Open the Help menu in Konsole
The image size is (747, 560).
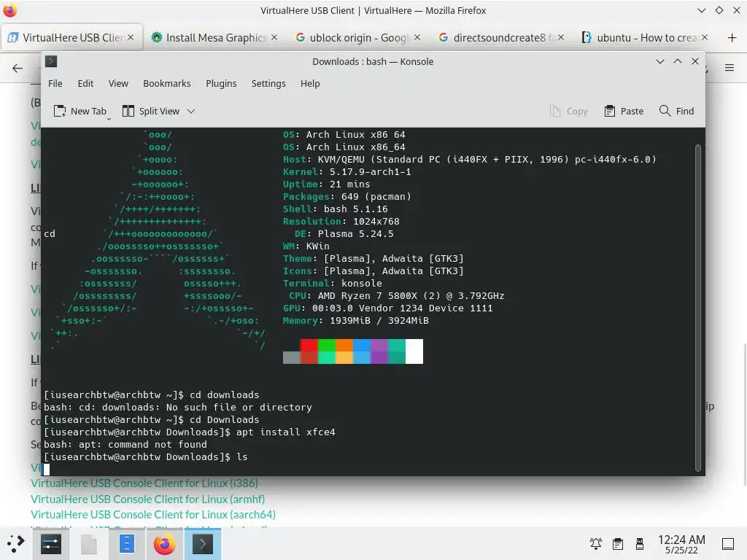[310, 83]
